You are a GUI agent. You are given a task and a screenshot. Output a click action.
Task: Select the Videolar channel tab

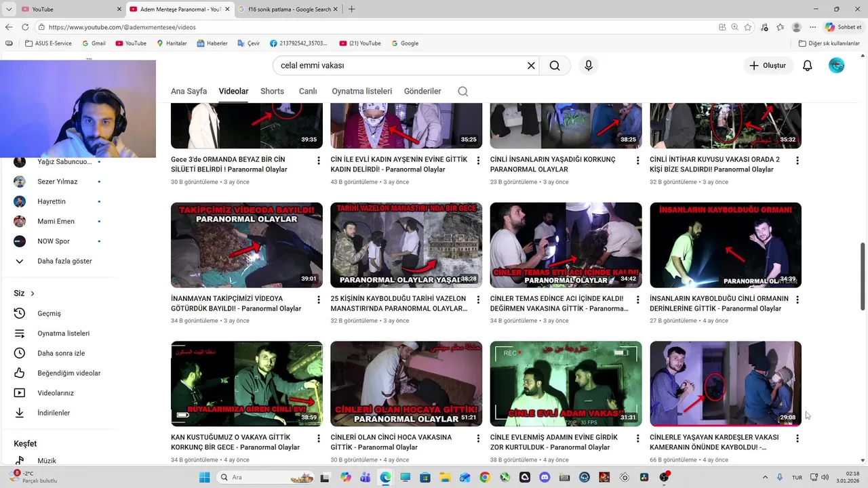click(233, 91)
